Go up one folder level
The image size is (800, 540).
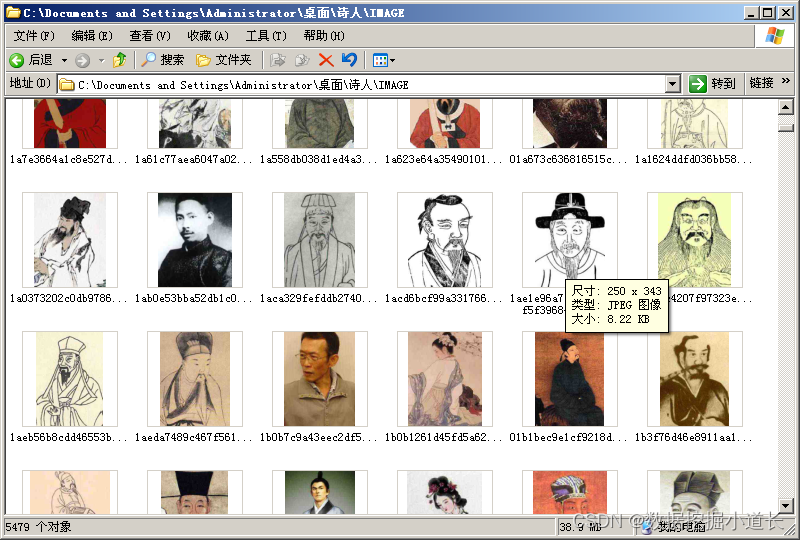(x=120, y=60)
